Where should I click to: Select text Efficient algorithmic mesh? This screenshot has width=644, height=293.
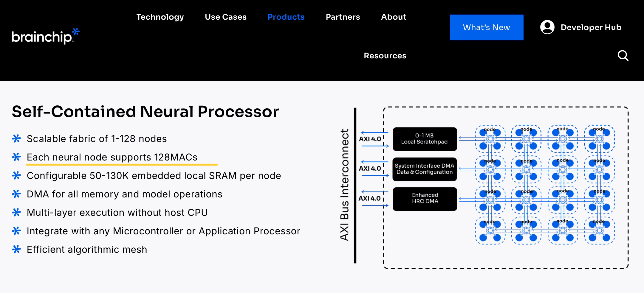[87, 250]
